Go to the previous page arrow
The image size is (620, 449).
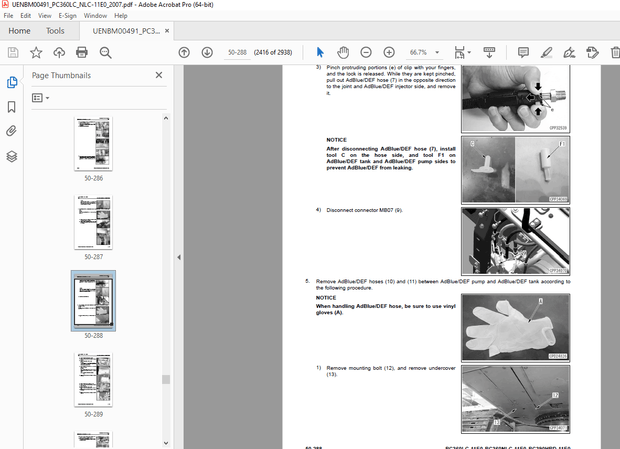pos(184,53)
